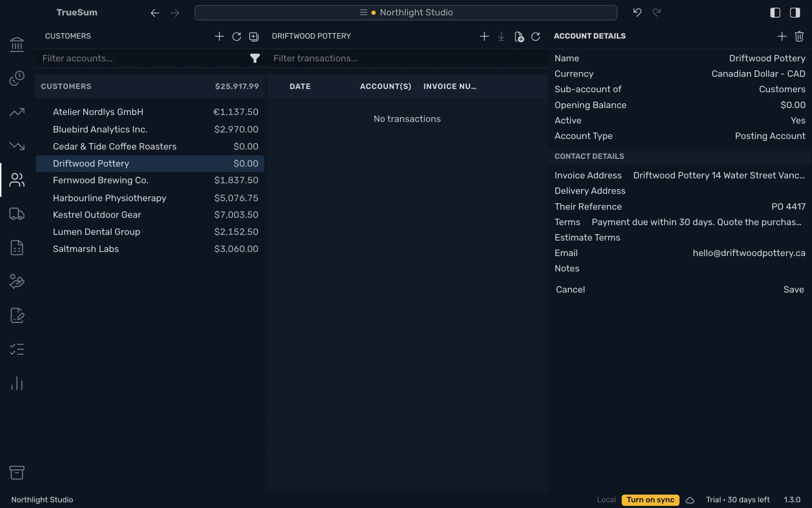
Task: Add a new transaction to Driftwood Pottery
Action: pyautogui.click(x=484, y=37)
